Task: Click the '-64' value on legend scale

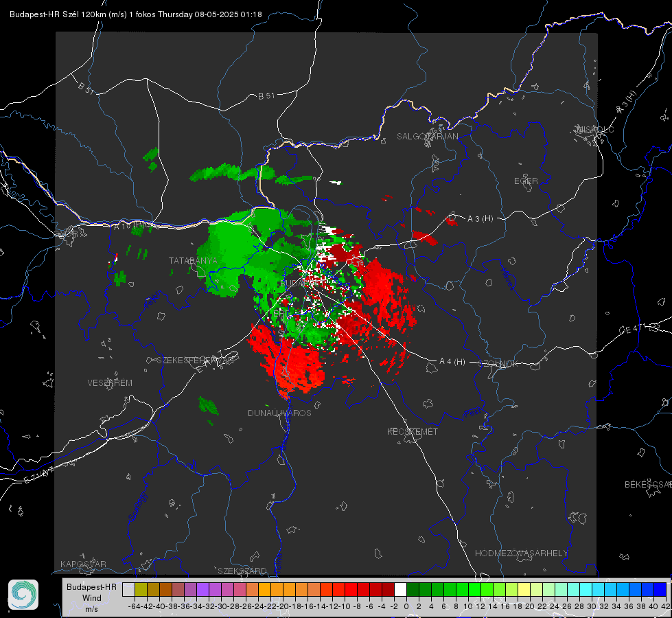Action: click(135, 606)
